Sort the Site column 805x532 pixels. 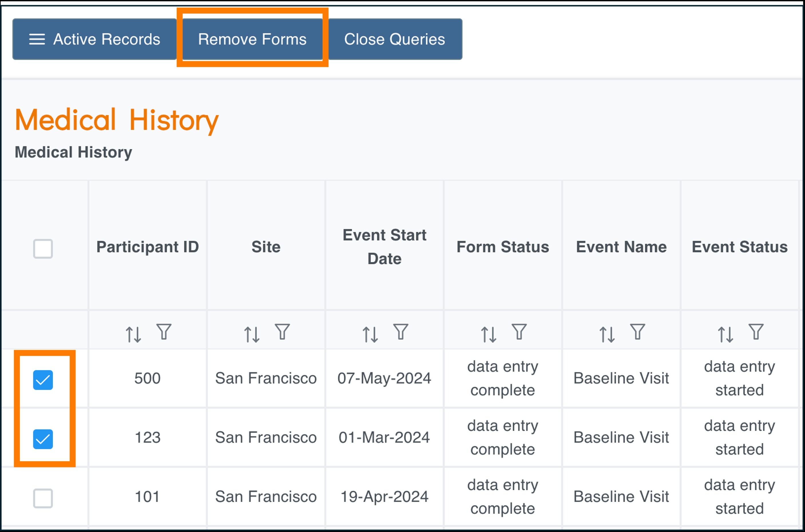click(x=252, y=335)
